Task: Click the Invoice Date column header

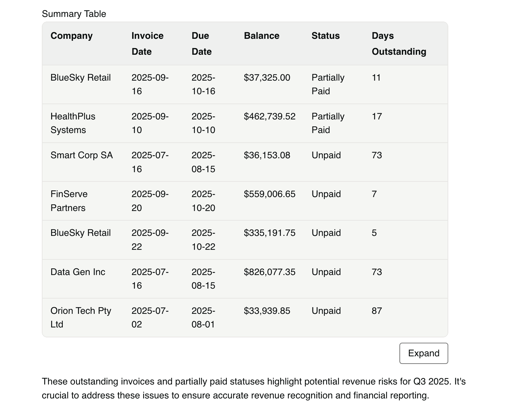Action: 147,43
